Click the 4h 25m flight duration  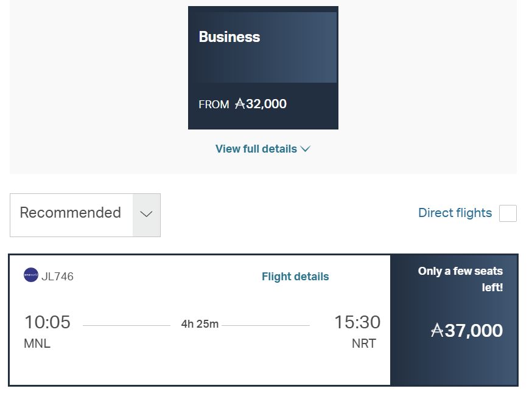pyautogui.click(x=200, y=324)
